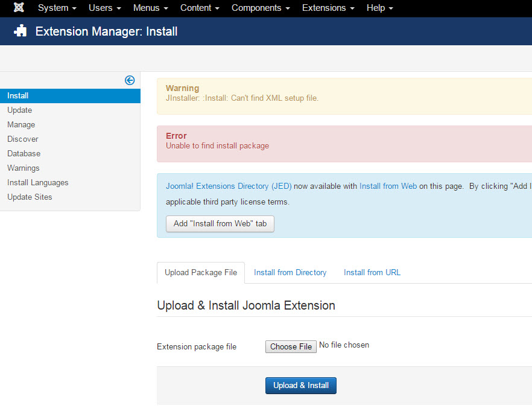Viewport: 532px width, 414px height.
Task: Select the Upload Package File tab
Action: coord(201,273)
